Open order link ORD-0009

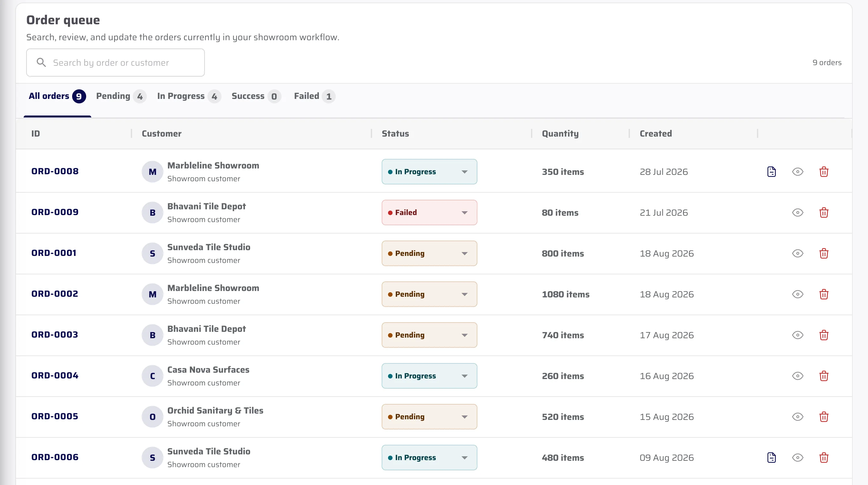click(x=55, y=212)
